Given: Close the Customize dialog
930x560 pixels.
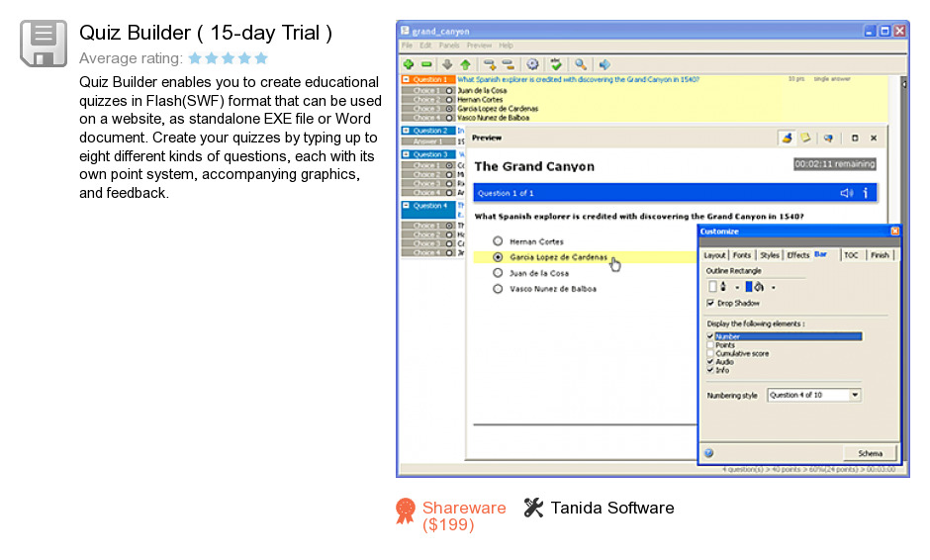Looking at the screenshot, I should (x=895, y=231).
